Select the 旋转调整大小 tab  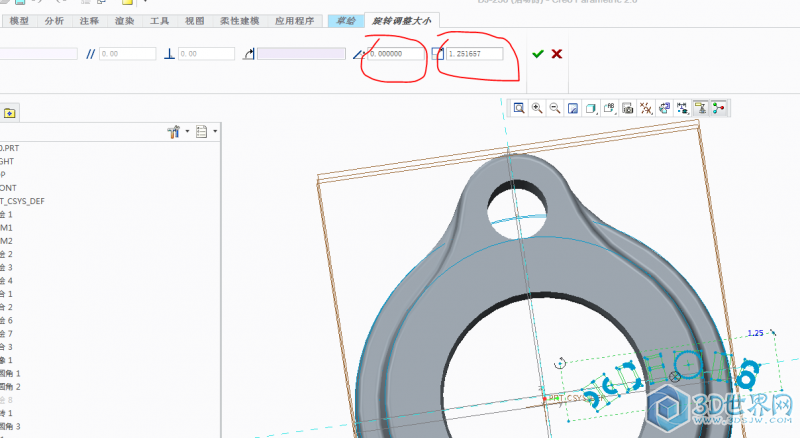point(402,21)
